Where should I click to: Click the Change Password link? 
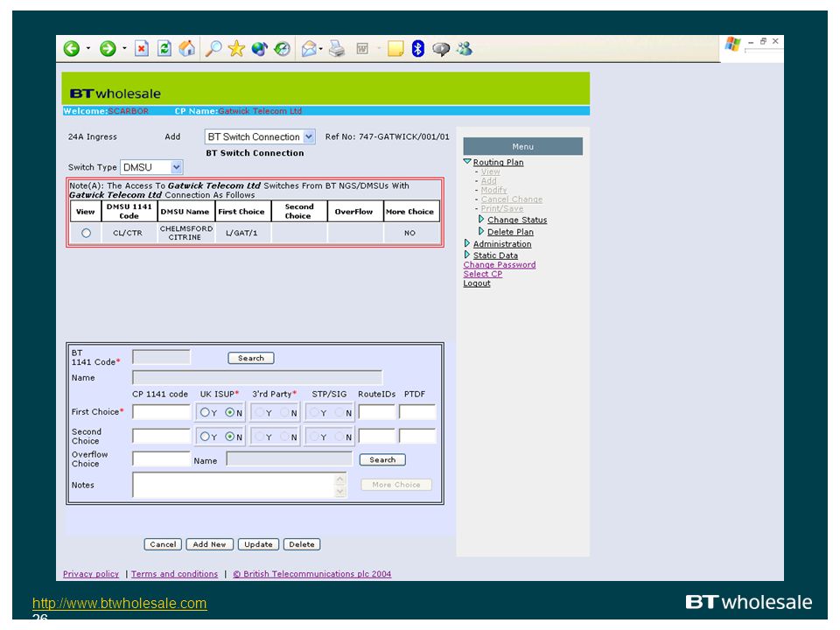coord(500,264)
